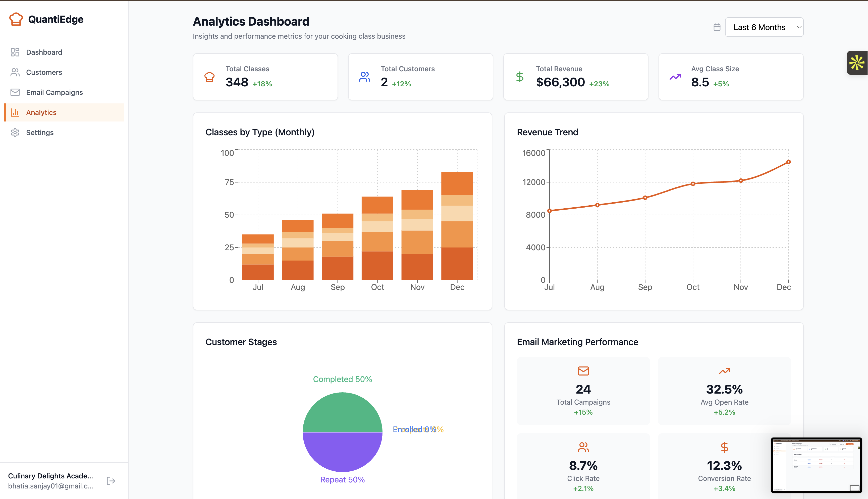The height and width of the screenshot is (499, 868).
Task: Open the screenshot thumbnail preview
Action: click(x=816, y=465)
